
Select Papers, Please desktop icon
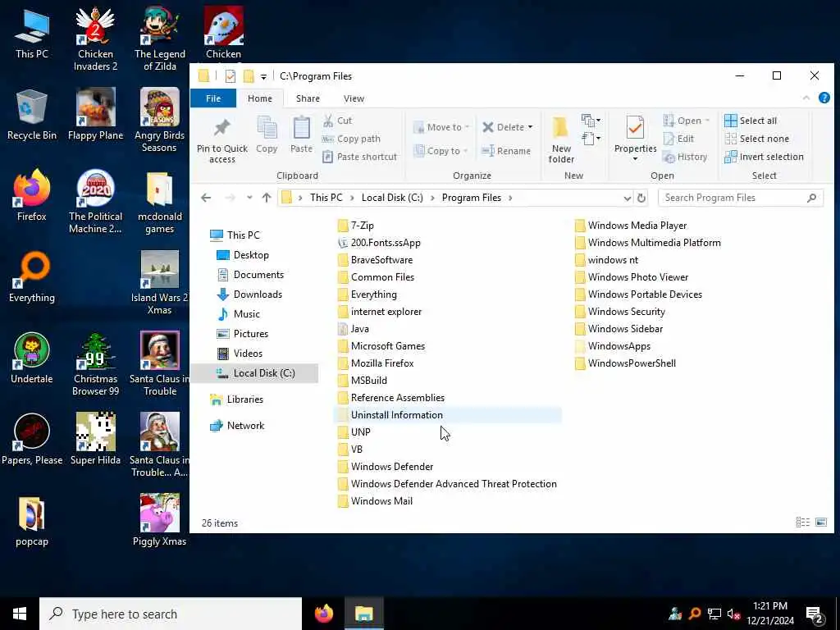(x=32, y=440)
